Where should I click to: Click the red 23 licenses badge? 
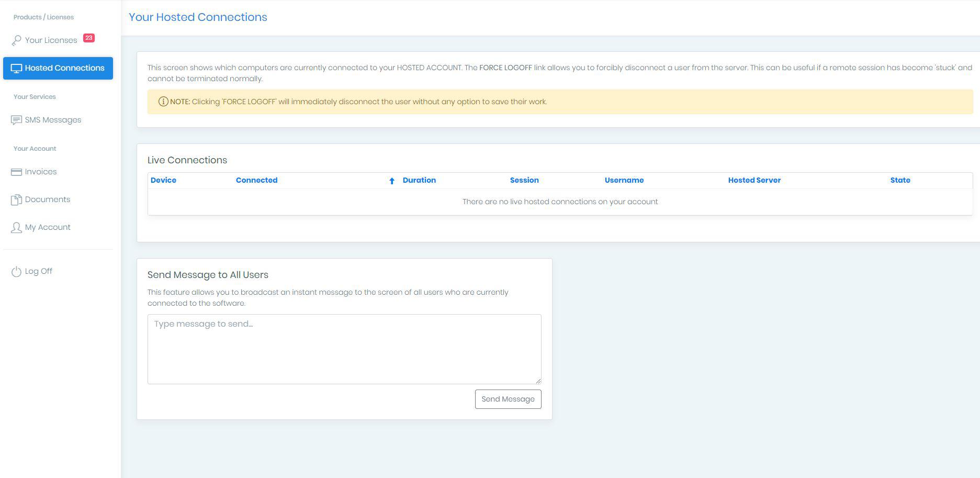[x=89, y=38]
